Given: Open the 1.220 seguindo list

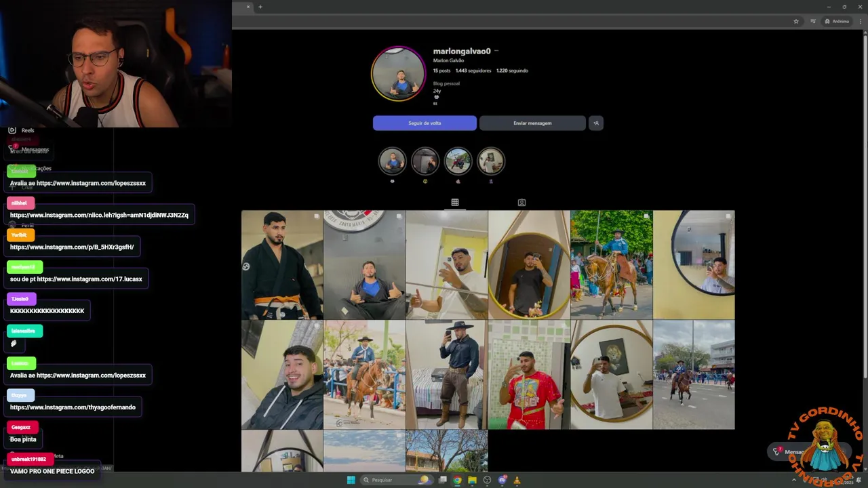Looking at the screenshot, I should 512,70.
